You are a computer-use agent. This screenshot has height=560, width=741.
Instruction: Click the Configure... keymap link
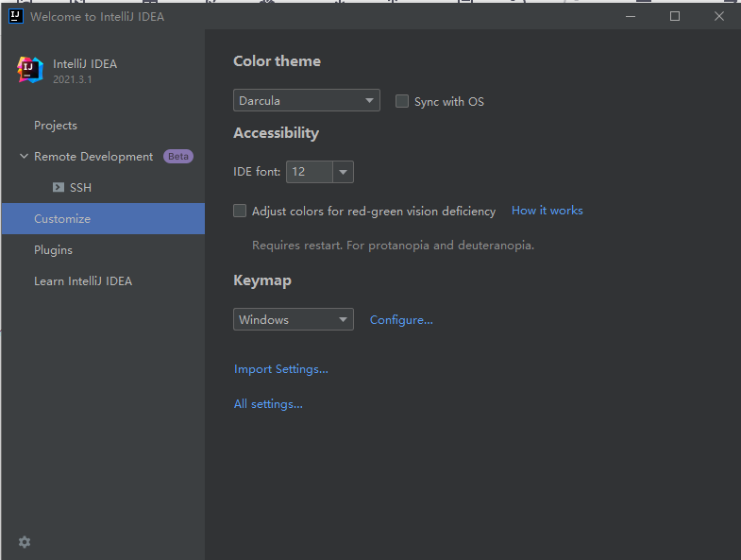[401, 320]
